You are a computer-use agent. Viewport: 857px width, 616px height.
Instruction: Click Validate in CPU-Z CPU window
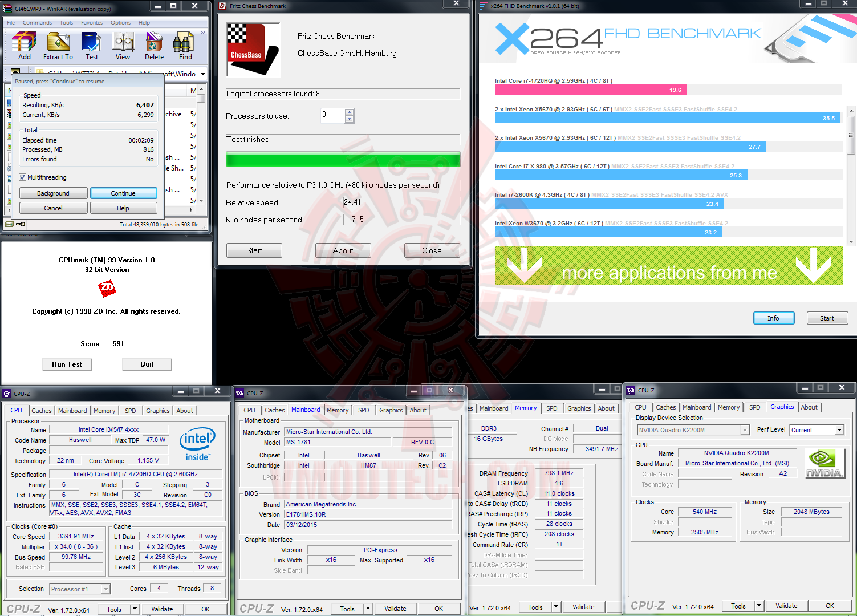click(162, 609)
